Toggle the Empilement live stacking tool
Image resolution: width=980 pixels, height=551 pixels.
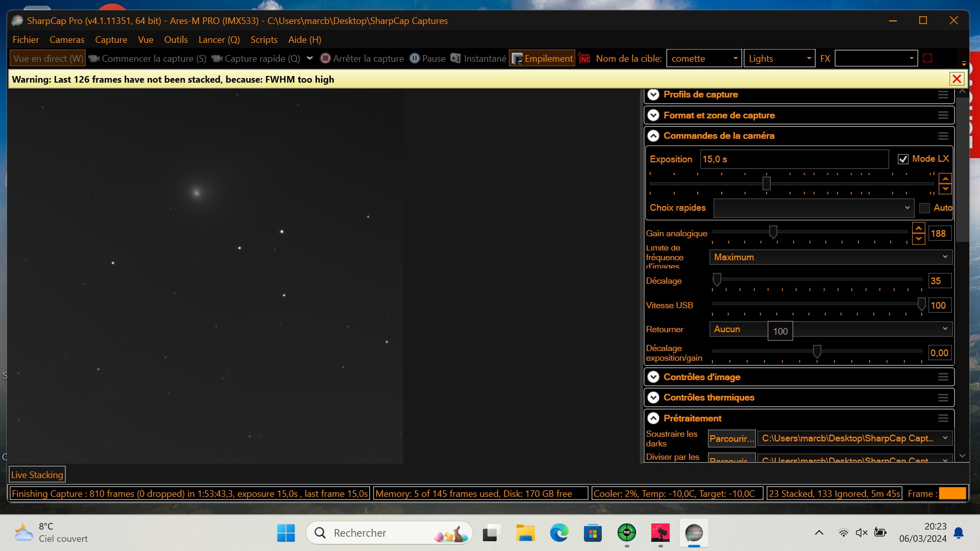(x=542, y=58)
